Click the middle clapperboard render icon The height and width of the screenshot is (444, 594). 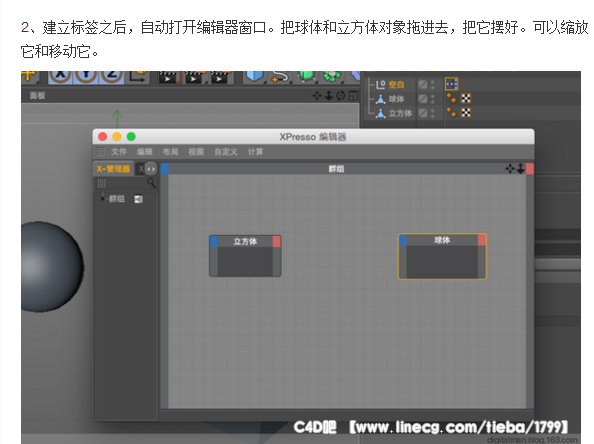click(x=194, y=77)
